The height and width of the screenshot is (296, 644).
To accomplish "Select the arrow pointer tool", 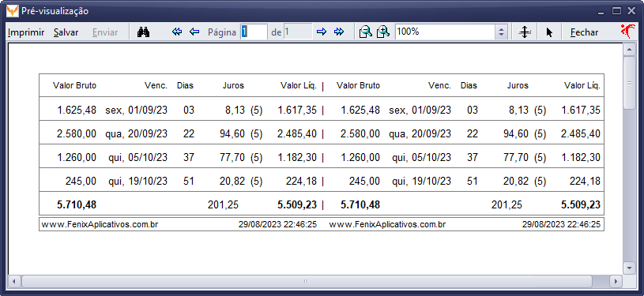I will click(549, 32).
